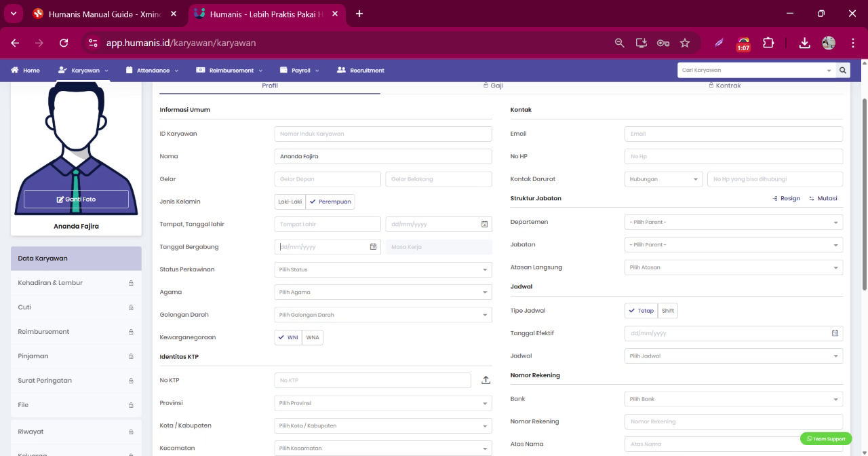Open Payroll menu in navbar
Screen dimensions: 868x456
tap(300, 70)
